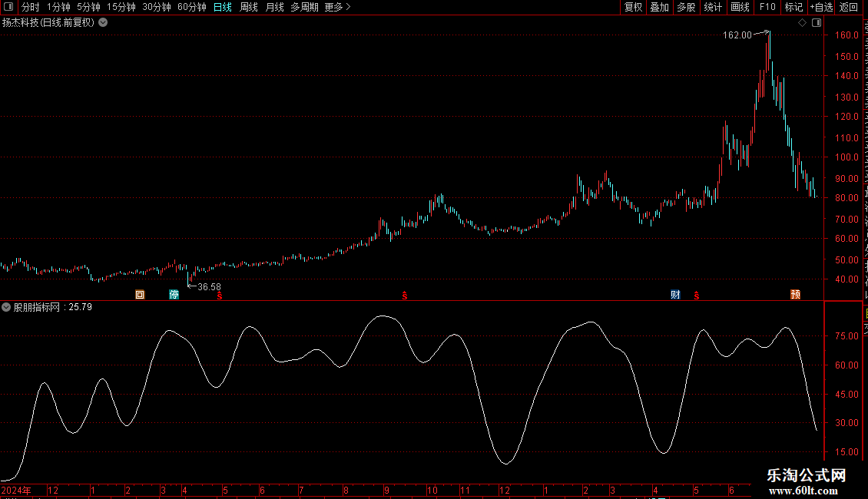Select the 30分钟 period
The width and height of the screenshot is (868, 499).
157,7
